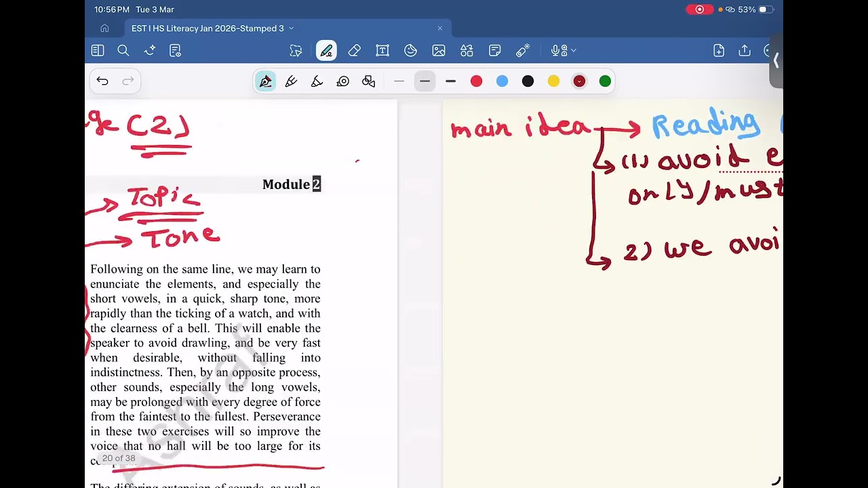Pick the light blue pen color
868x488 pixels.
click(x=502, y=81)
